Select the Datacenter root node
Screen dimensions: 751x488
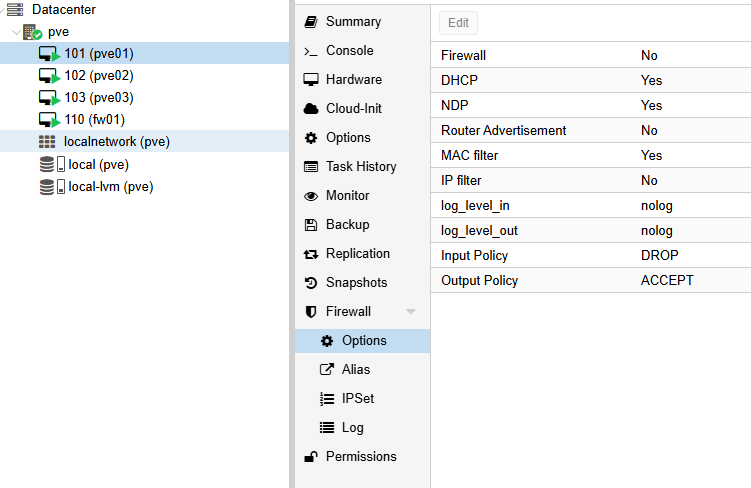144,10
